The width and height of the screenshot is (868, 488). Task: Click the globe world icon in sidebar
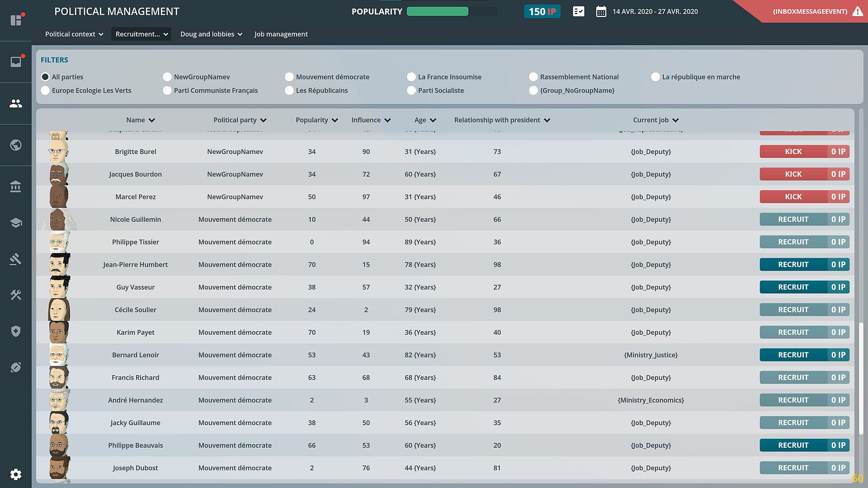pos(16,145)
